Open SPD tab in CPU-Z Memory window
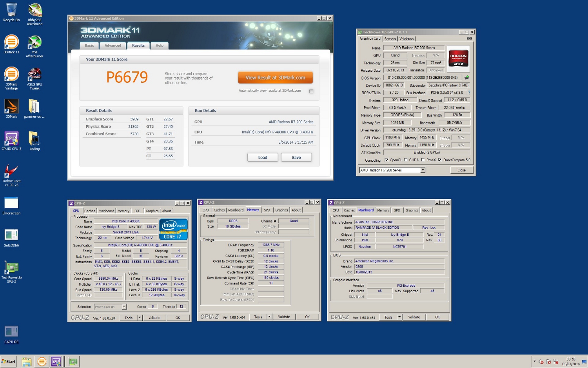Screen dimensions: 588x368 (x=267, y=210)
